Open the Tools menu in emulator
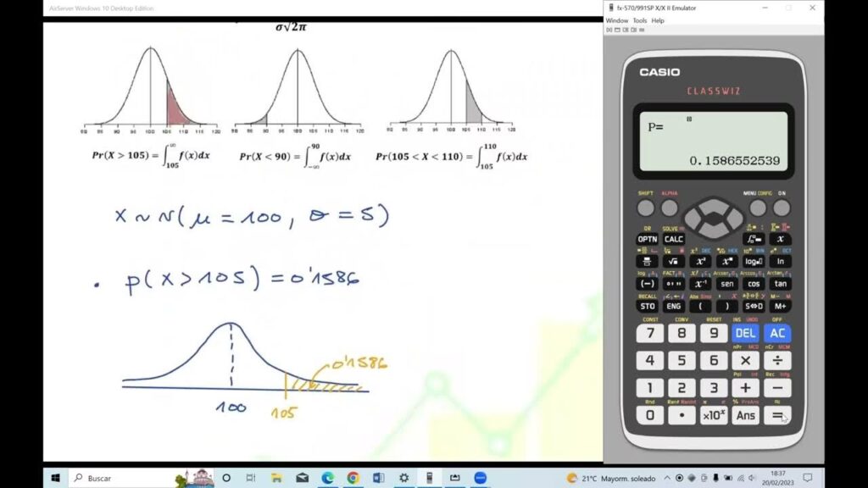Image resolution: width=868 pixels, height=488 pixels. (639, 20)
